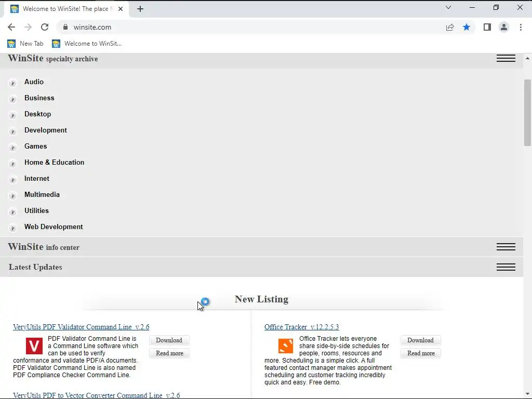Reload the winsite.com page
This screenshot has height=399, width=532.
[45, 27]
